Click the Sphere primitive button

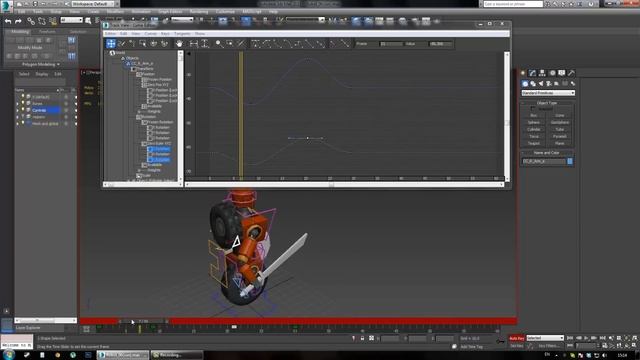tap(533, 122)
